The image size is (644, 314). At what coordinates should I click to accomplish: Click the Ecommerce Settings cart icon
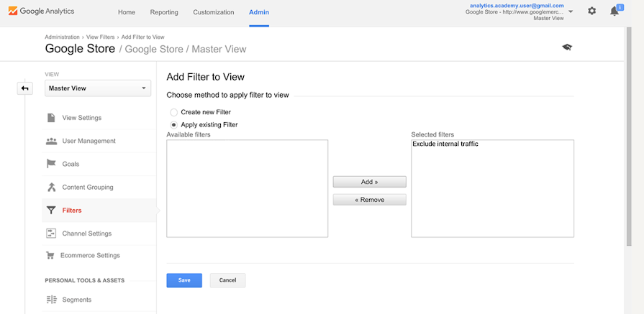(50, 255)
